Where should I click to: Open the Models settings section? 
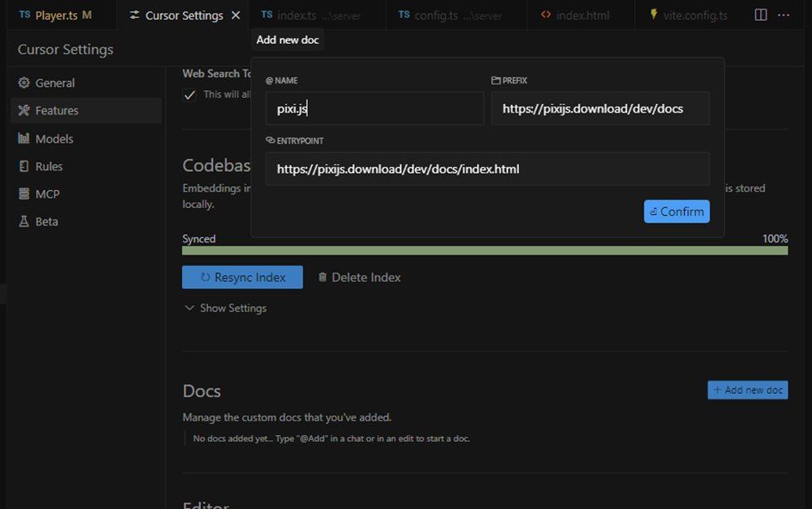[86, 138]
